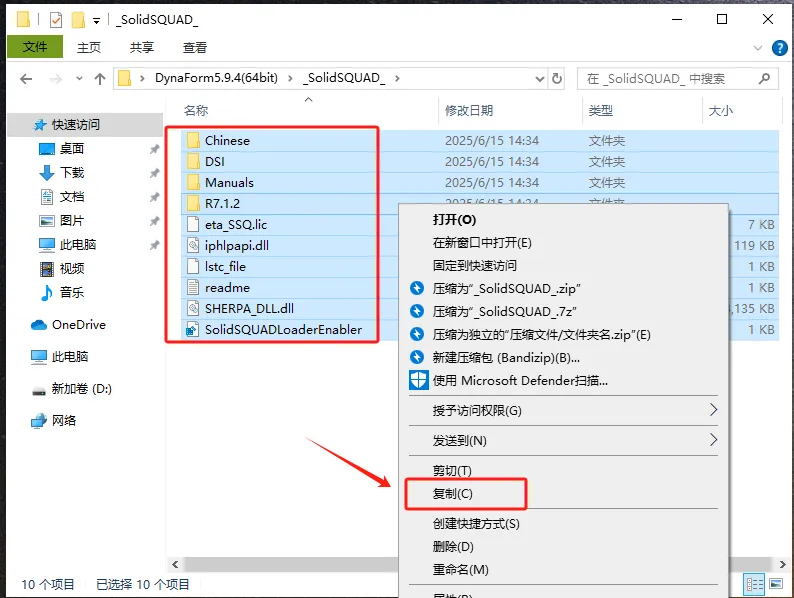Click the search magnifier icon
This screenshot has height=598, width=794.
pyautogui.click(x=764, y=78)
